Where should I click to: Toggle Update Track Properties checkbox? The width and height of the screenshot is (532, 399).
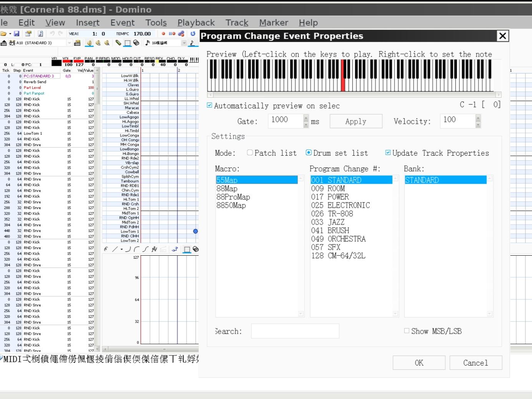pyautogui.click(x=388, y=153)
